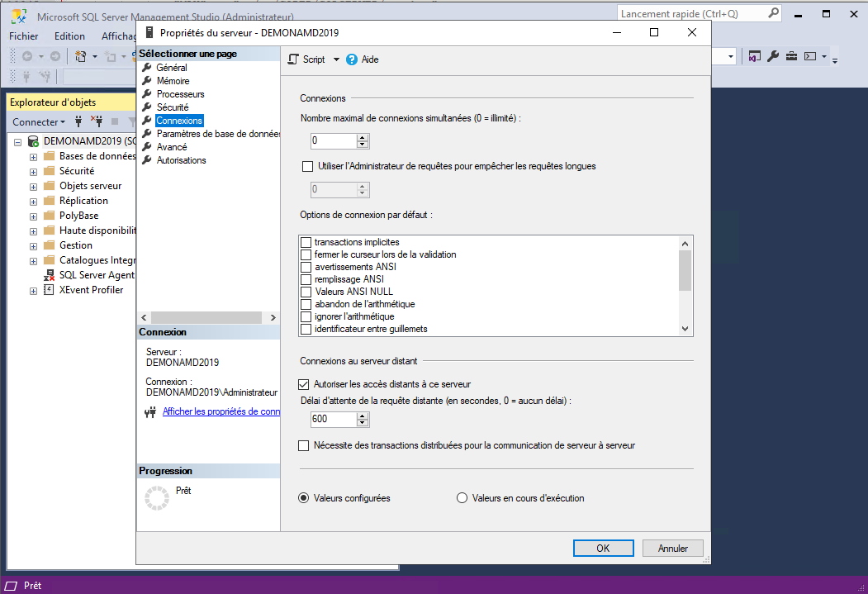Viewport: 868px width, 594px height.
Task: Click the Réplication folder icon
Action: tap(50, 201)
